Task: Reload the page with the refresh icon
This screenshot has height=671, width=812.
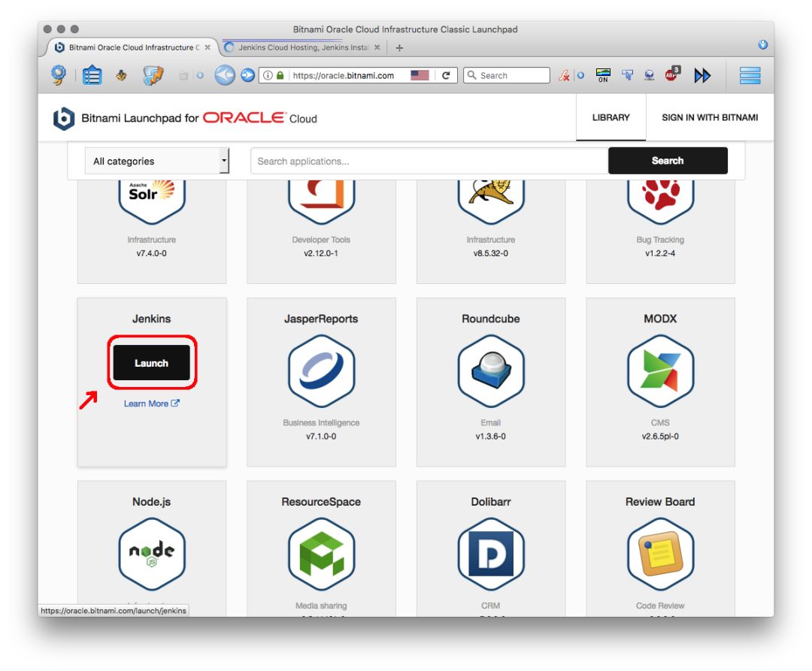Action: pos(446,76)
